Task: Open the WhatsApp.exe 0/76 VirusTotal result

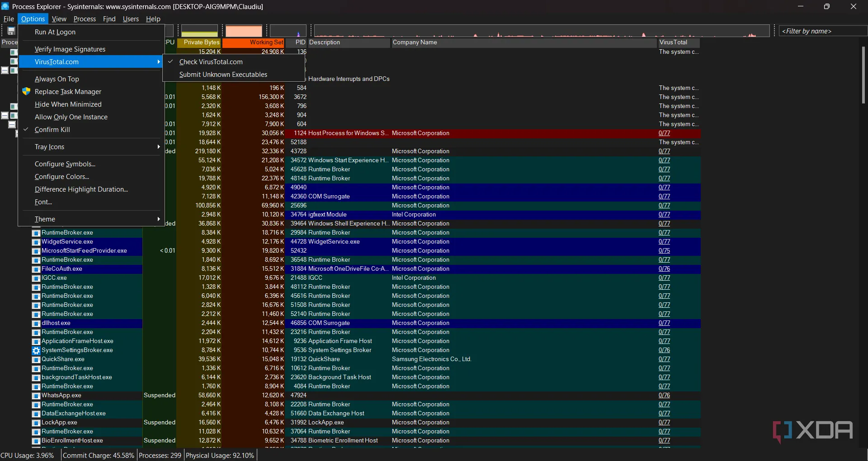Action: pyautogui.click(x=664, y=395)
